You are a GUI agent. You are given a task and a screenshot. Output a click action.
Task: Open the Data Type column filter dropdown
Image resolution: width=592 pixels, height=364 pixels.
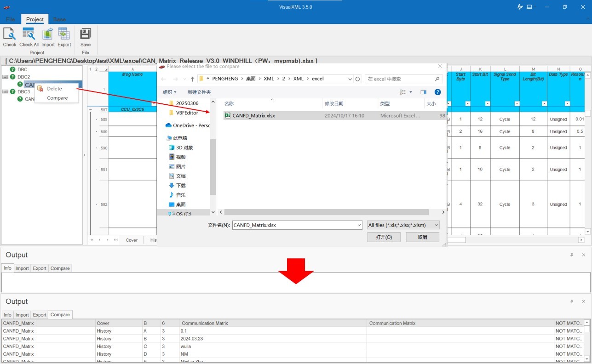(567, 104)
